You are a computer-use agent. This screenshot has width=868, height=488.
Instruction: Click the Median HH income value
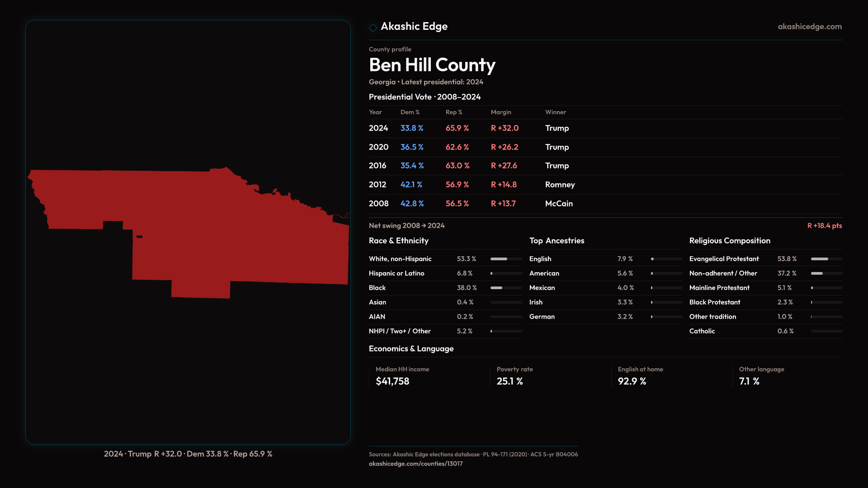pyautogui.click(x=392, y=381)
